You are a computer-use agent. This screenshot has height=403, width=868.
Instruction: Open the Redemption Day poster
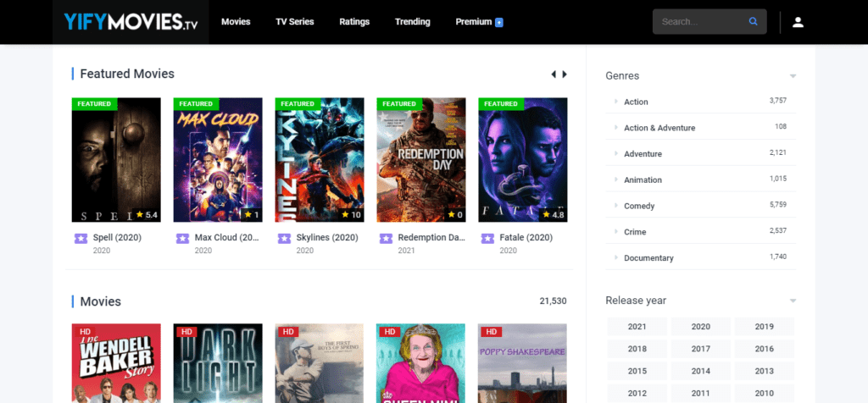[x=421, y=160]
